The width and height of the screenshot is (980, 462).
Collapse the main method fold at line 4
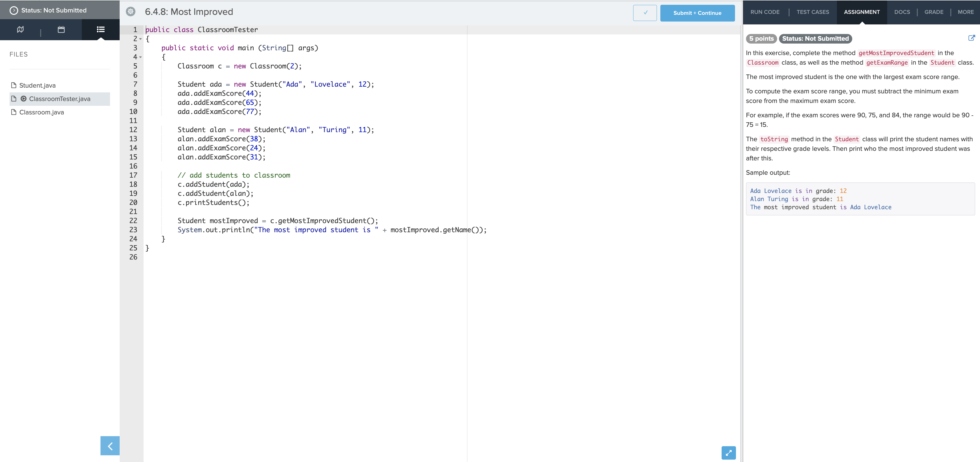click(x=140, y=57)
